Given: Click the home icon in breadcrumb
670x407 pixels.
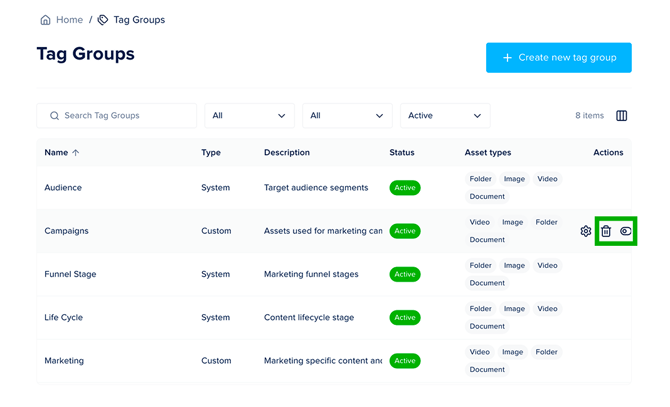Looking at the screenshot, I should (45, 20).
